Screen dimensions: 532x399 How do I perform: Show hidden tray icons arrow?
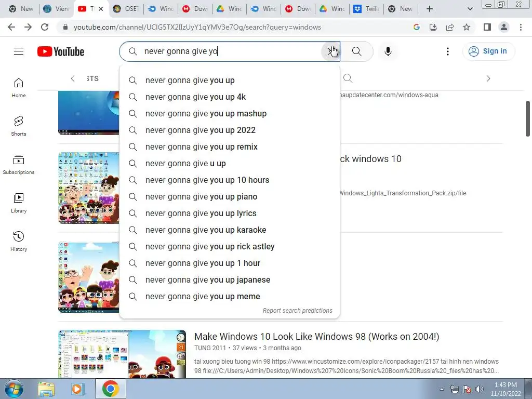tap(442, 389)
